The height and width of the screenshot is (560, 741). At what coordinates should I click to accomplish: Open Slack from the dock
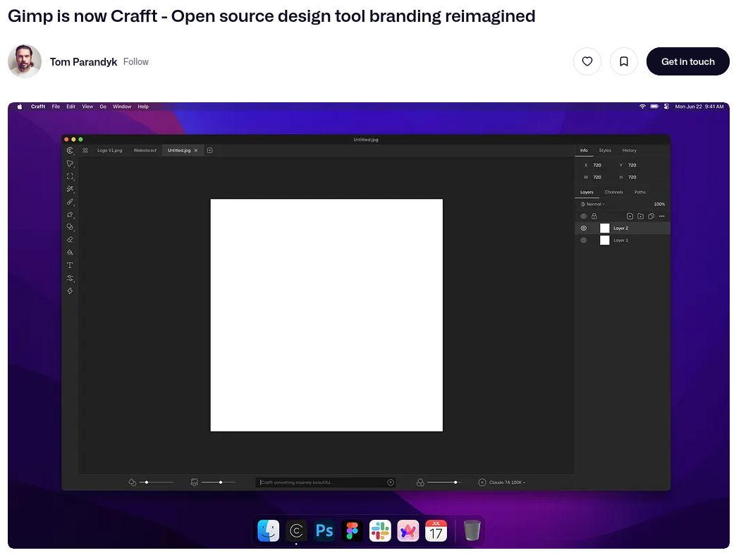[380, 530]
